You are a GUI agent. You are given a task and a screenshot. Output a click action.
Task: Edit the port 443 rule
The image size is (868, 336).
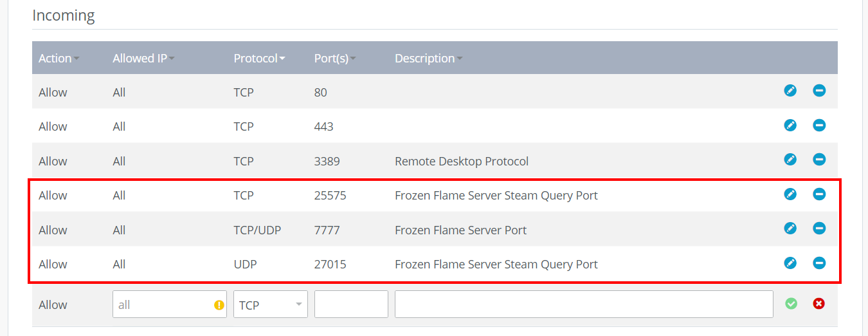coord(790,125)
